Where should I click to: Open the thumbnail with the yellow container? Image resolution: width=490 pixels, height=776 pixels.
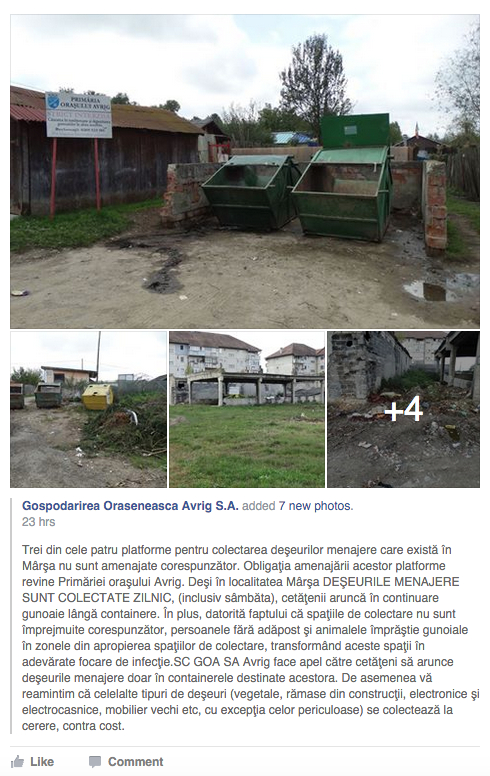88,410
